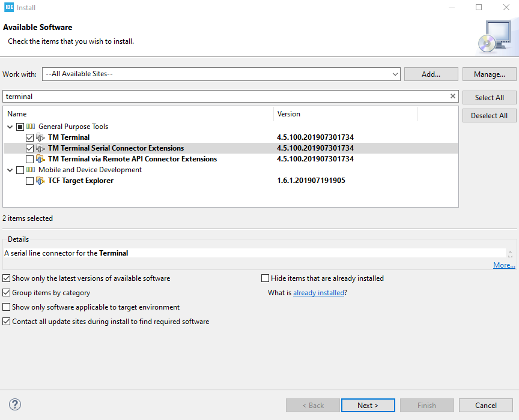Image resolution: width=519 pixels, height=420 pixels.
Task: Click the TM Terminal Serial Connector icon
Action: 40,148
